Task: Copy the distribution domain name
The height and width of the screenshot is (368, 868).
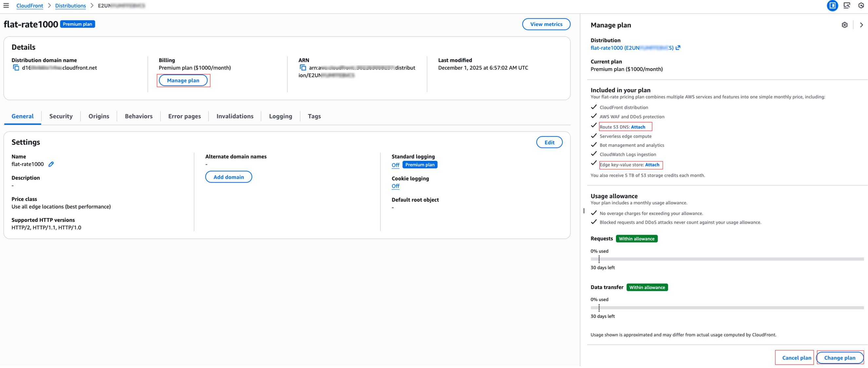Action: pos(16,68)
